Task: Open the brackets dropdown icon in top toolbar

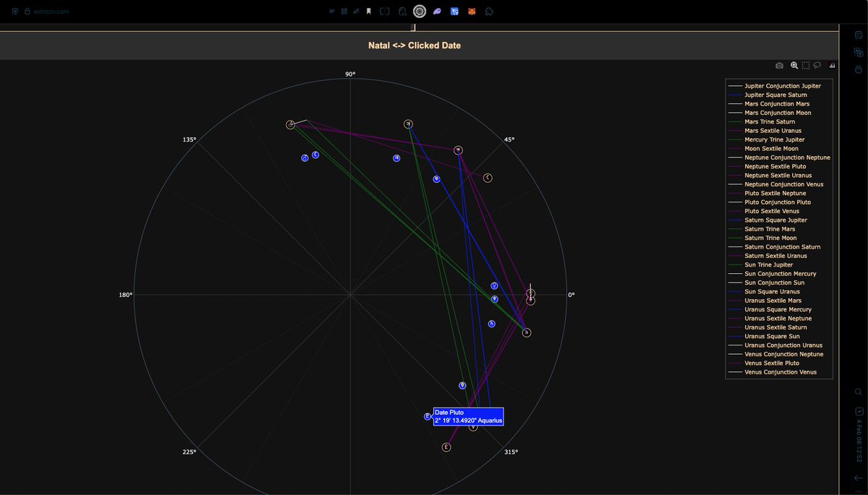Action: click(x=384, y=11)
